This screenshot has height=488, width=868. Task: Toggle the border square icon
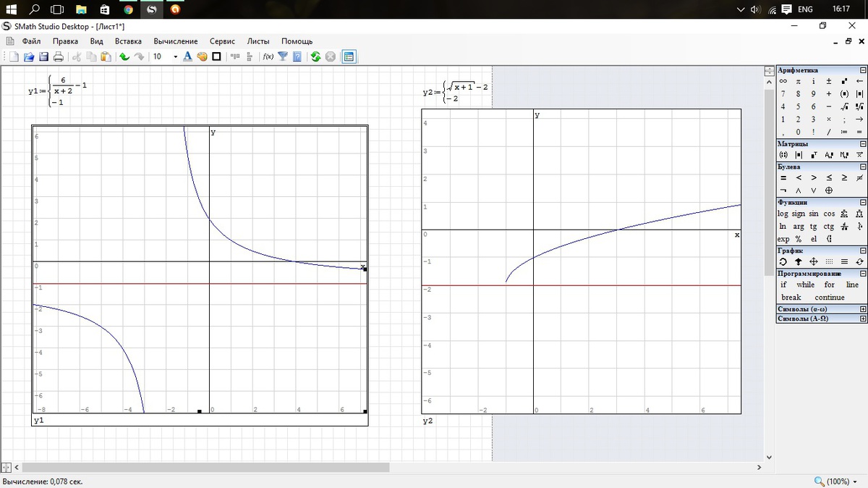(x=216, y=56)
